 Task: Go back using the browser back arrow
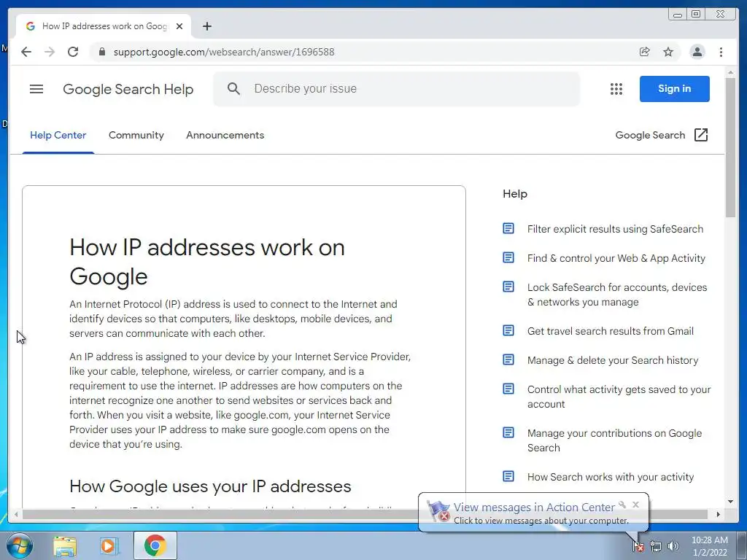(26, 52)
